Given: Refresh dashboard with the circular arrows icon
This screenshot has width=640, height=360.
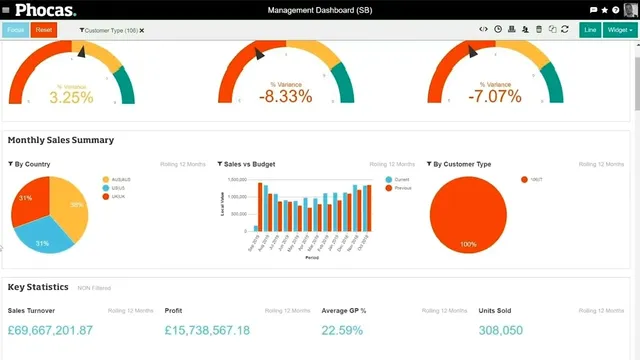Looking at the screenshot, I should (565, 29).
